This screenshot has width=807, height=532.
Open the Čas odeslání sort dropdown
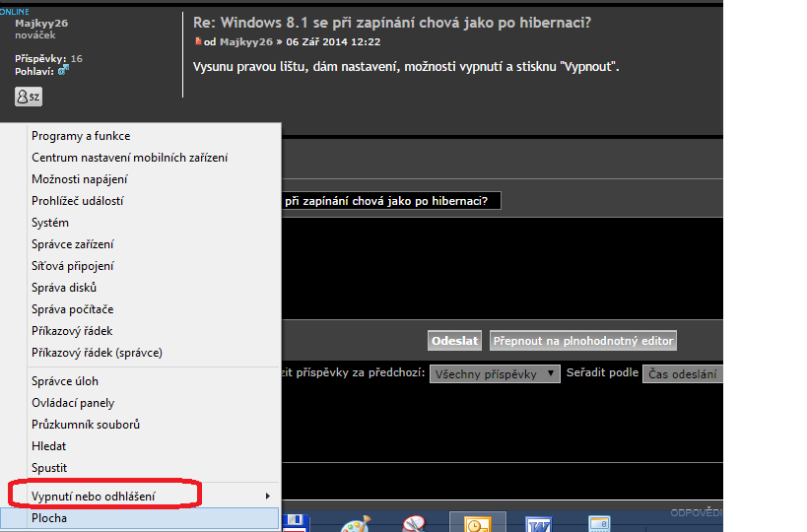tap(683, 374)
